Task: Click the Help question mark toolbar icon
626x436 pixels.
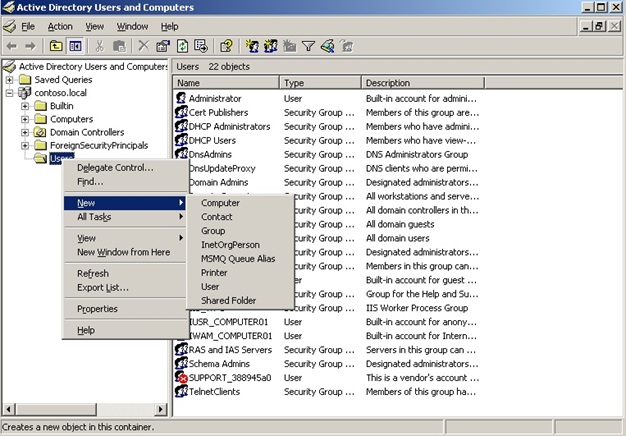Action: (226, 46)
